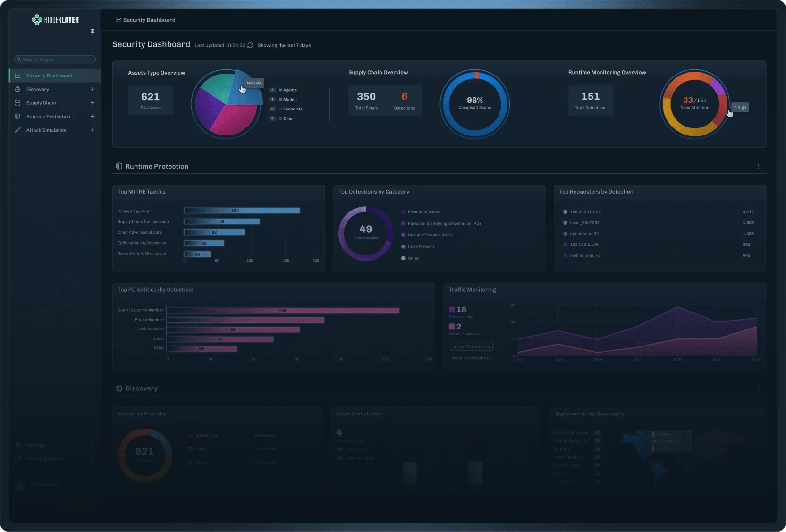Refresh the dashboard with the refresh icon
Viewport: 786px width, 532px height.
(x=250, y=45)
